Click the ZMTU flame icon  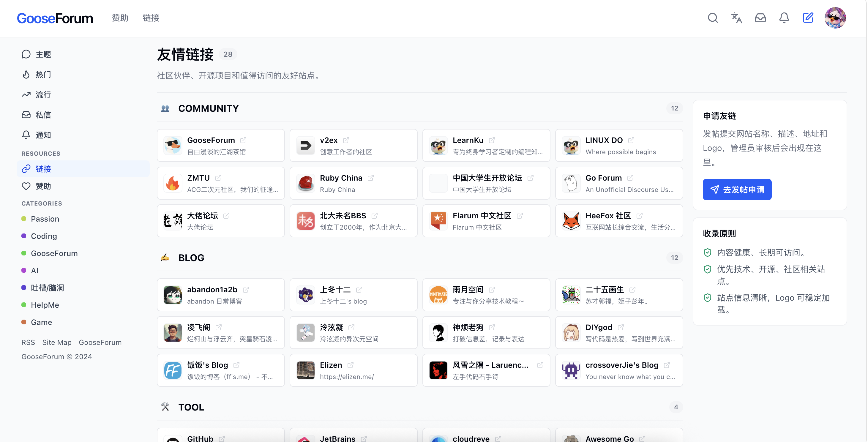173,183
